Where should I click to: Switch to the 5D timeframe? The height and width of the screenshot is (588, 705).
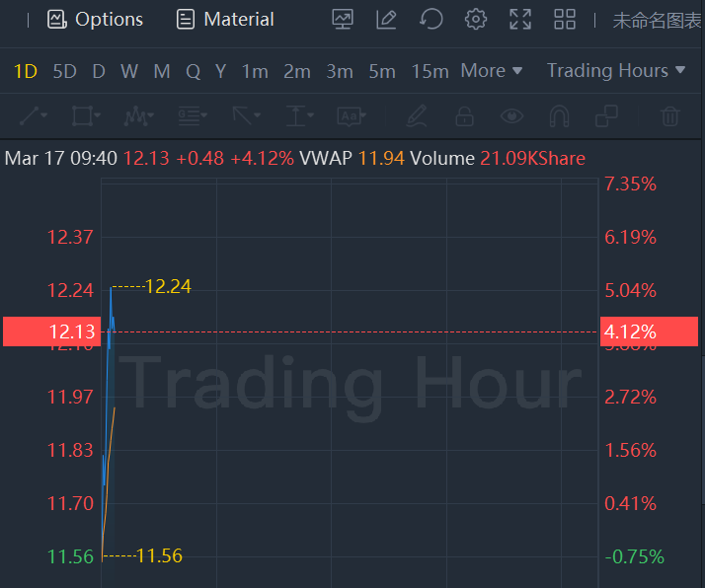click(64, 71)
